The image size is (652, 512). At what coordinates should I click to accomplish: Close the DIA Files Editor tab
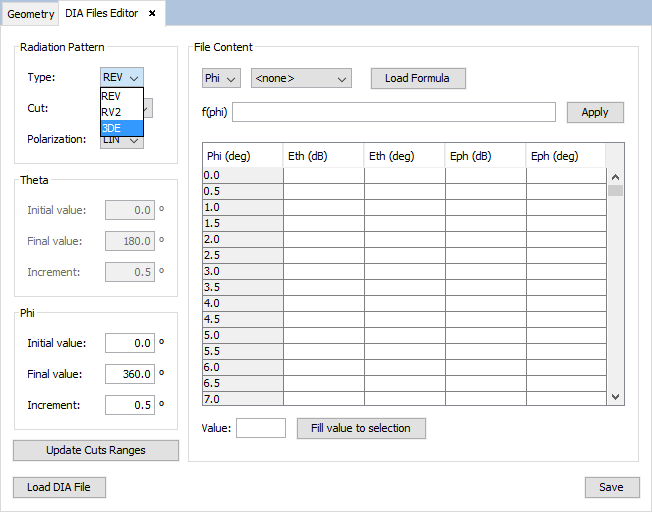point(152,13)
